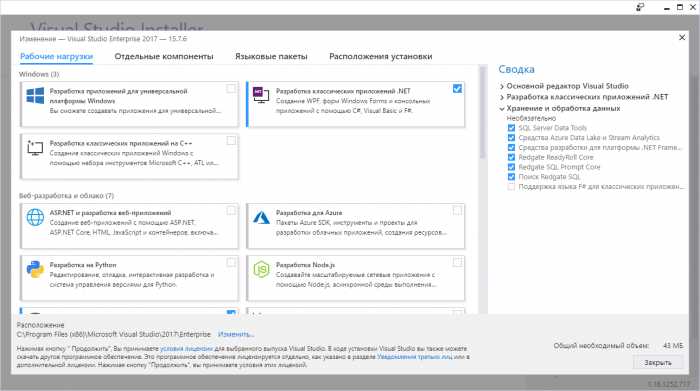The width and height of the screenshot is (700, 391).
Task: Uncheck Redgate SQL Prompt Core option
Action: pyautogui.click(x=511, y=167)
